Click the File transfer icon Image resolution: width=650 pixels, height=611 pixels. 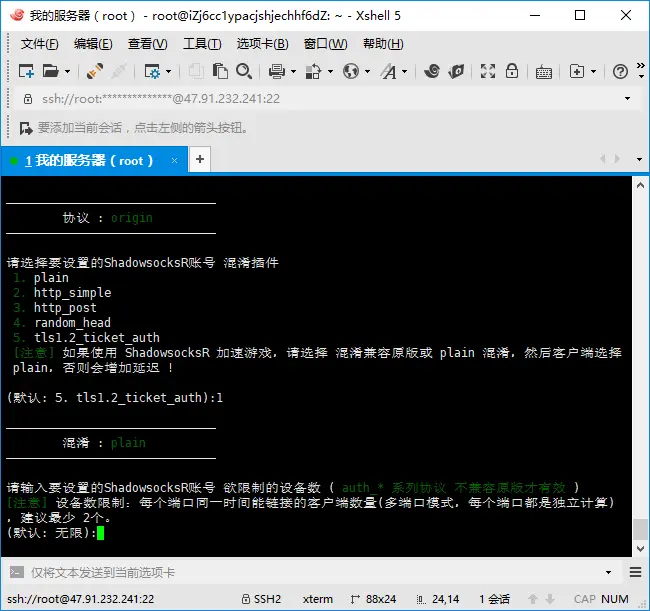click(x=313, y=71)
